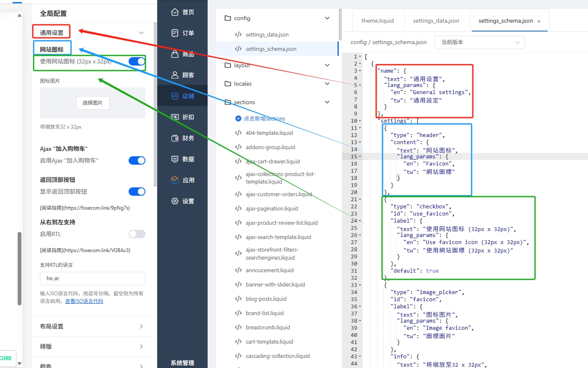
Task: Expand the locales folder chevron
Action: [x=327, y=84]
